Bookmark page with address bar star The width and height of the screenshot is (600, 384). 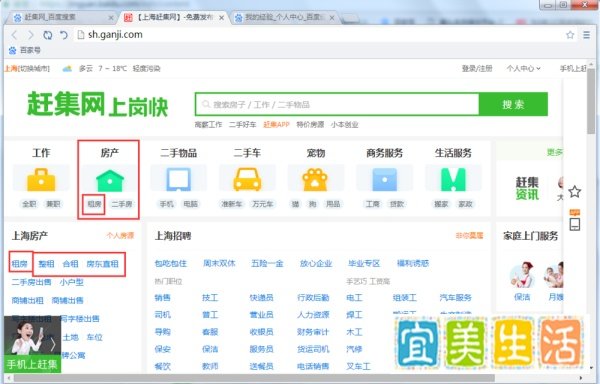pos(570,35)
